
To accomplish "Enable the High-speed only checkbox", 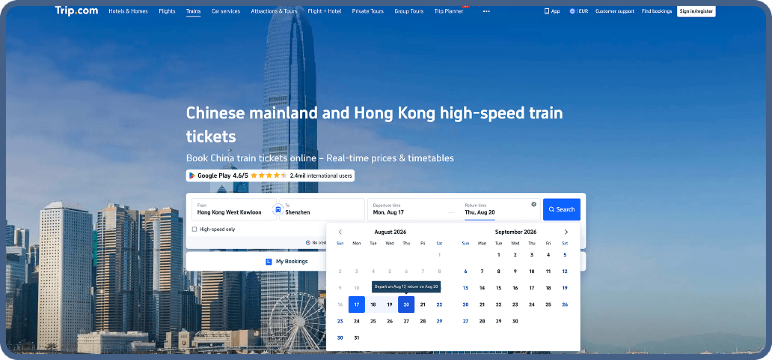I will point(194,229).
